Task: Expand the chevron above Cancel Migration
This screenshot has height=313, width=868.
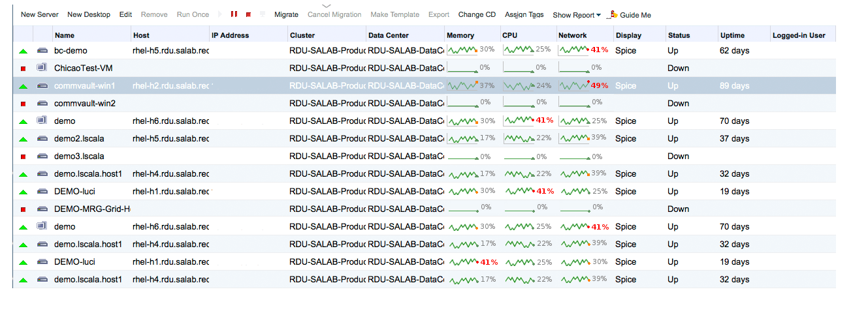Action: pos(327,5)
